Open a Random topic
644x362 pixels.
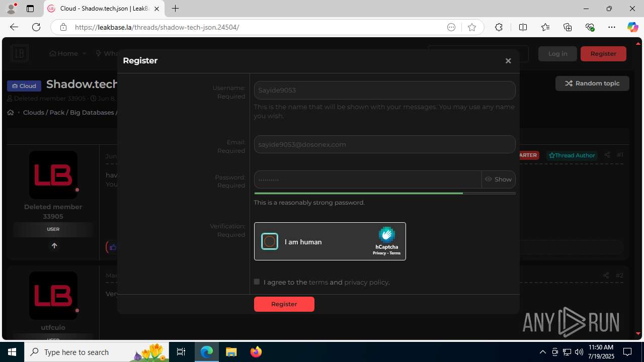pyautogui.click(x=592, y=83)
